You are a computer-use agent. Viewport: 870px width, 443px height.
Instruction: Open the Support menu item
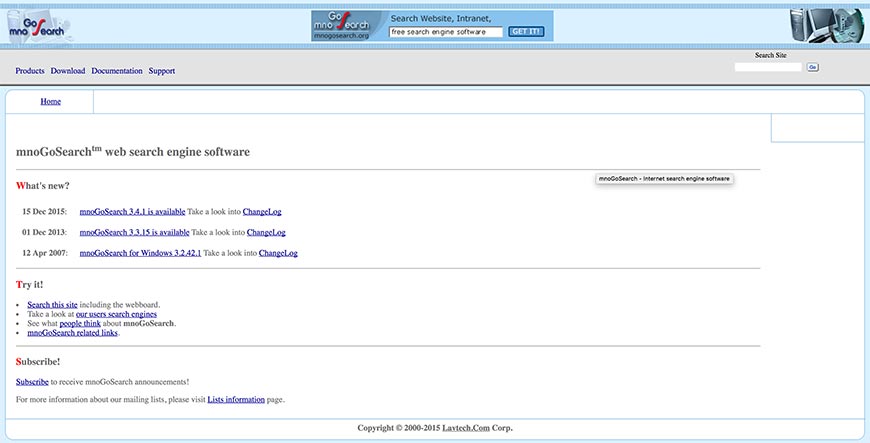click(162, 71)
